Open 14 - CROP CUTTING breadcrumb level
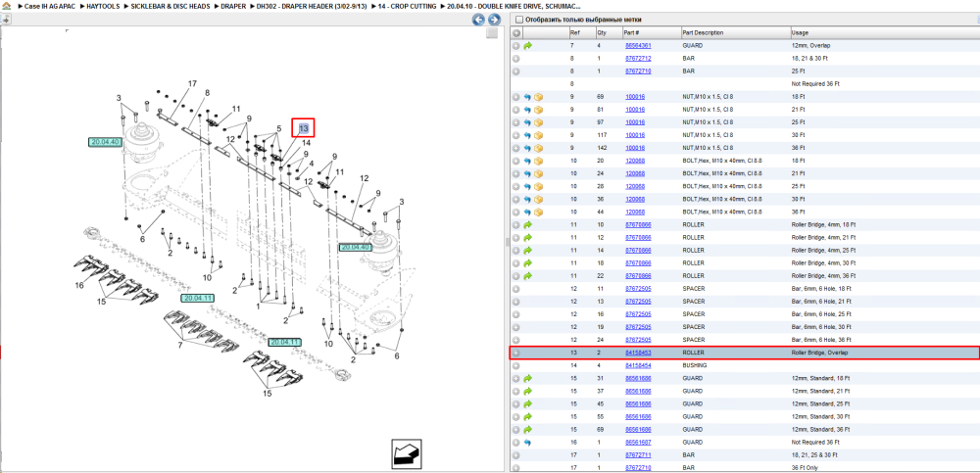980x473 pixels. (408, 6)
